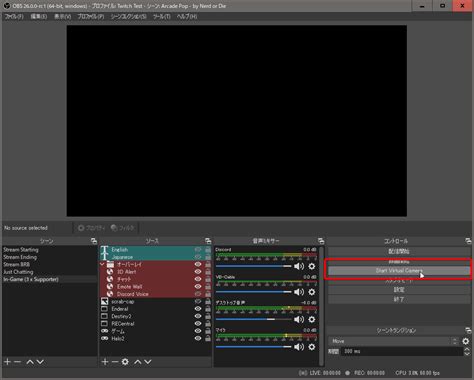This screenshot has width=474, height=380.
Task: Open the プロファイル(P) menu
Action: 91,16
